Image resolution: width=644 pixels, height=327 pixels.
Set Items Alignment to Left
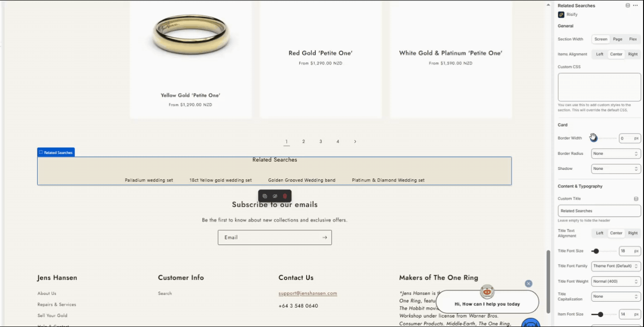coord(600,54)
